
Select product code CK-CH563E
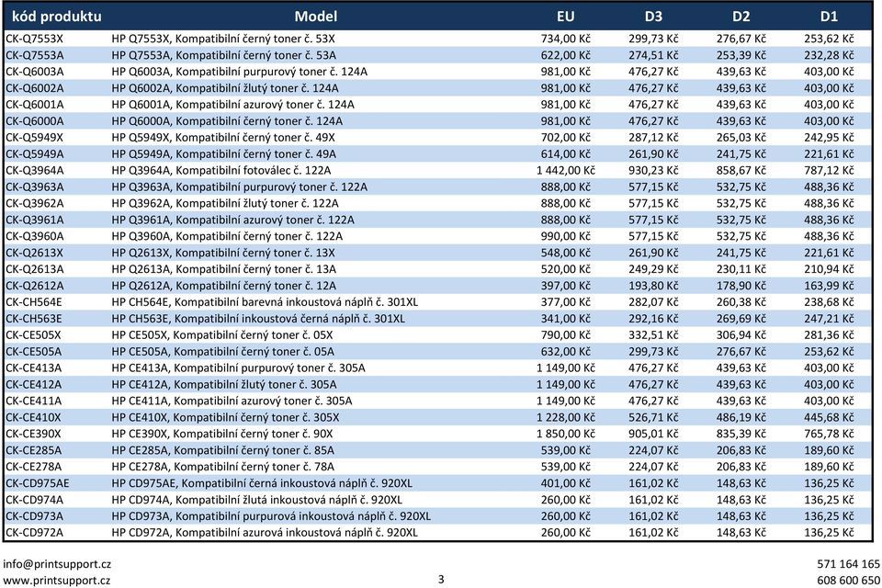[x=34, y=319]
